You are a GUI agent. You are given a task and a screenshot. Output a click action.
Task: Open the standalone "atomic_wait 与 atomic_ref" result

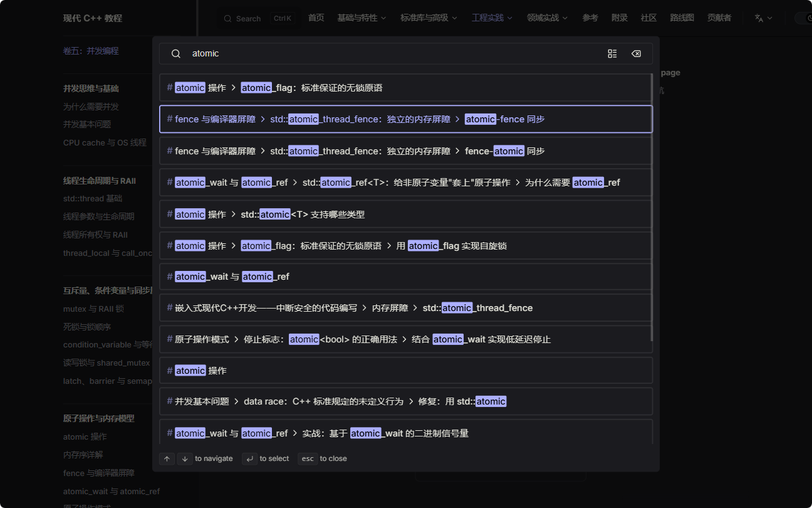pos(405,277)
